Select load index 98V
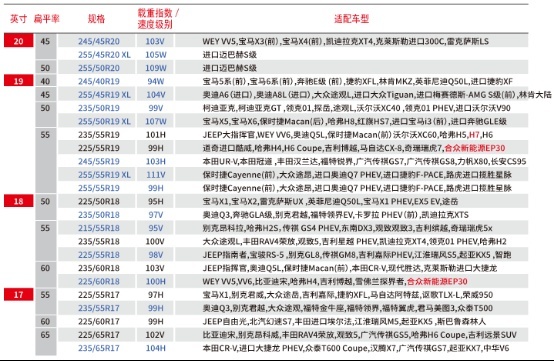This screenshot has height=361, width=554. coord(156,255)
